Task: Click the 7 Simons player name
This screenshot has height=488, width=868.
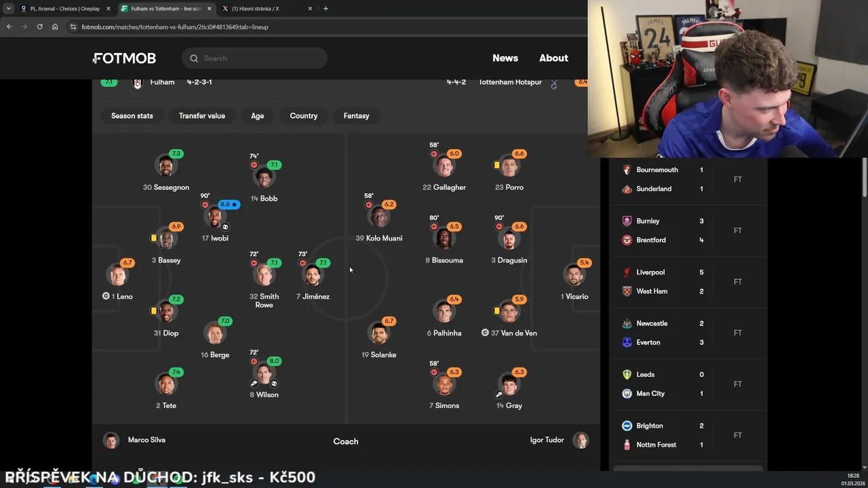Action: pos(444,406)
